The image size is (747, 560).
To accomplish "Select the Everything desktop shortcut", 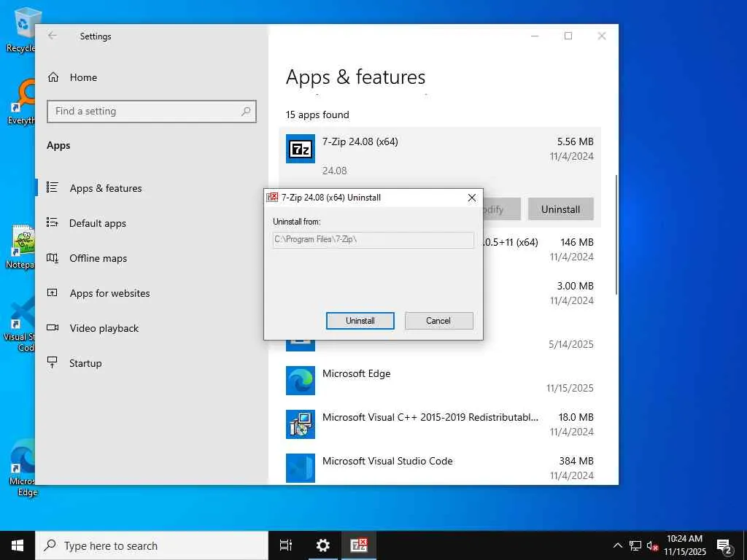I will [x=21, y=102].
